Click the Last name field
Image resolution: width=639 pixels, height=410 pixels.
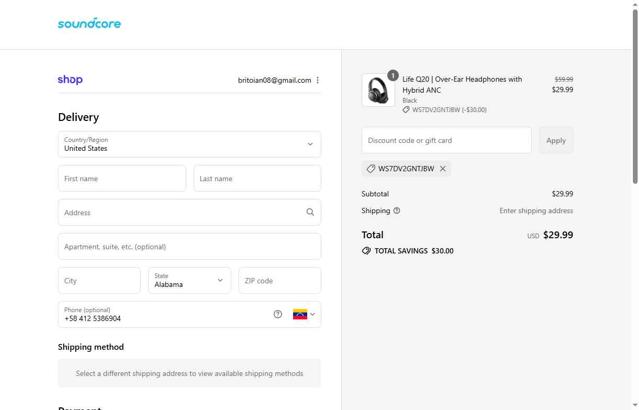click(x=257, y=179)
